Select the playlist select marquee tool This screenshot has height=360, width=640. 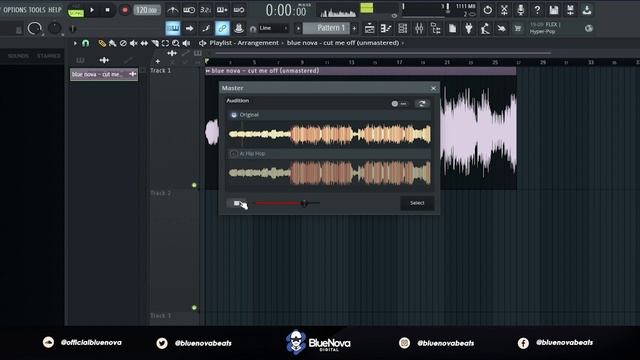click(165, 43)
